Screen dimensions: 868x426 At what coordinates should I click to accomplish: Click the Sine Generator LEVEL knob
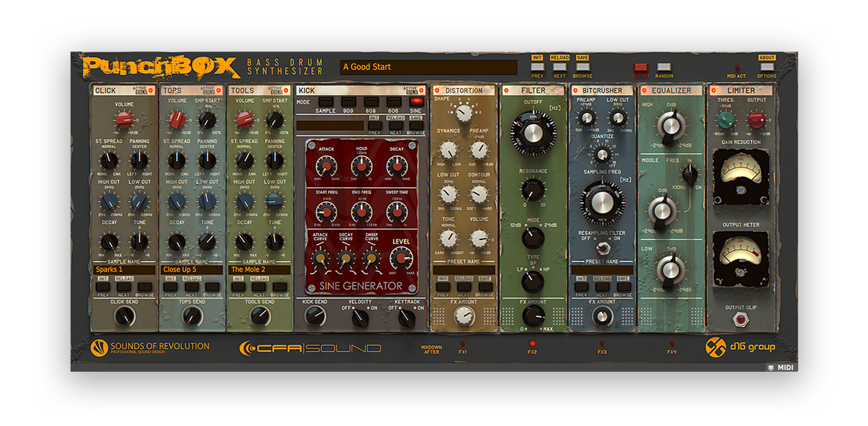[401, 258]
